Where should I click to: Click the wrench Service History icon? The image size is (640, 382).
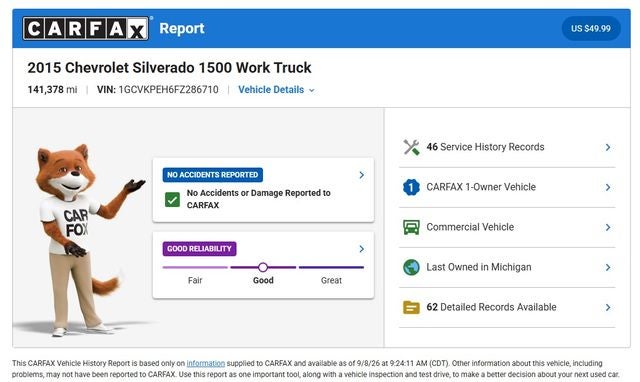point(411,147)
